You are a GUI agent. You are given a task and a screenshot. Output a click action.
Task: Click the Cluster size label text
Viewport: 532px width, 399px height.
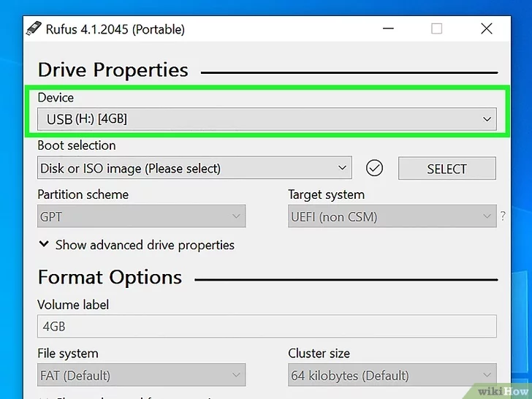(319, 353)
